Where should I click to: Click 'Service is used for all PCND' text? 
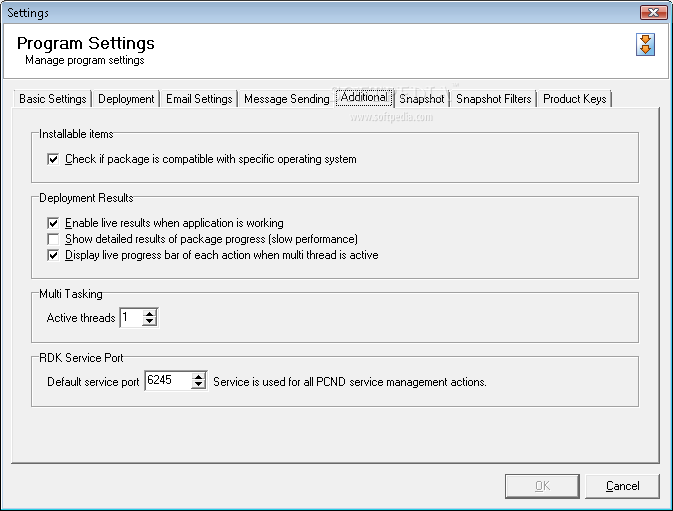tap(350, 382)
